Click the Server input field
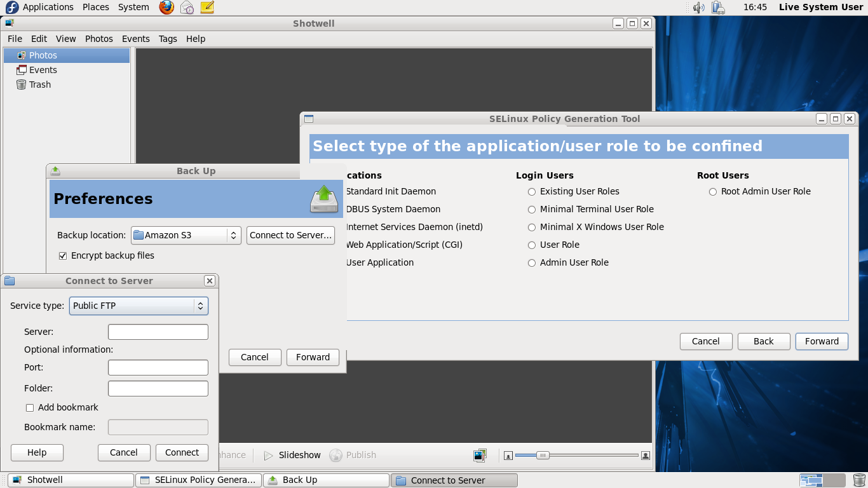 tap(158, 332)
